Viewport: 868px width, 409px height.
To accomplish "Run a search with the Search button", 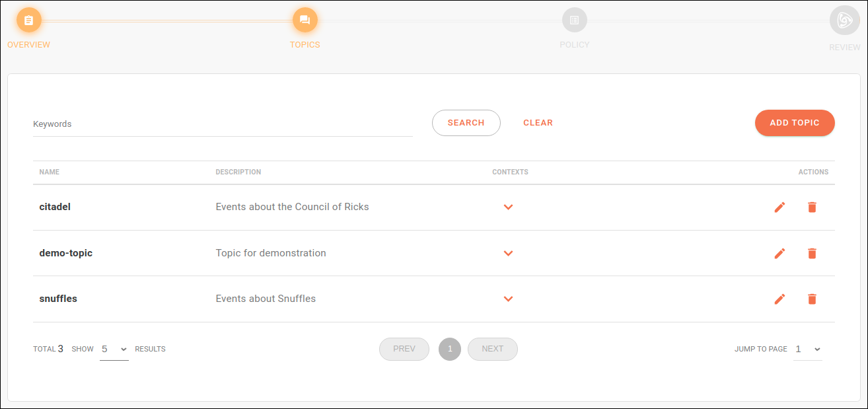I will pos(466,122).
